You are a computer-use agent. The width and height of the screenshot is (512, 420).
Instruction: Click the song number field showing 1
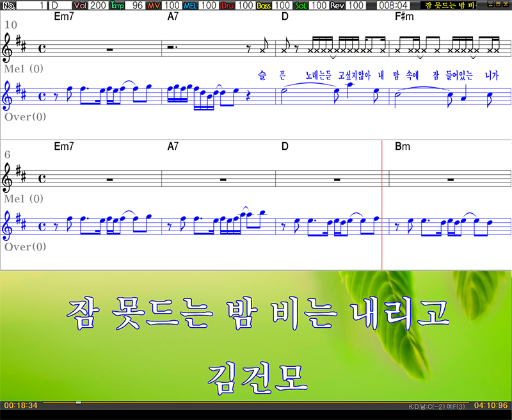(32, 5)
